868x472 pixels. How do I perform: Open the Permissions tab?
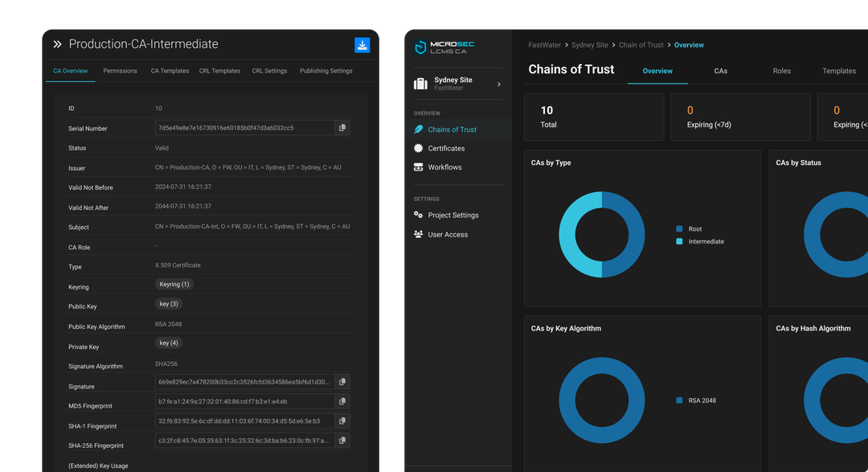[x=120, y=71]
